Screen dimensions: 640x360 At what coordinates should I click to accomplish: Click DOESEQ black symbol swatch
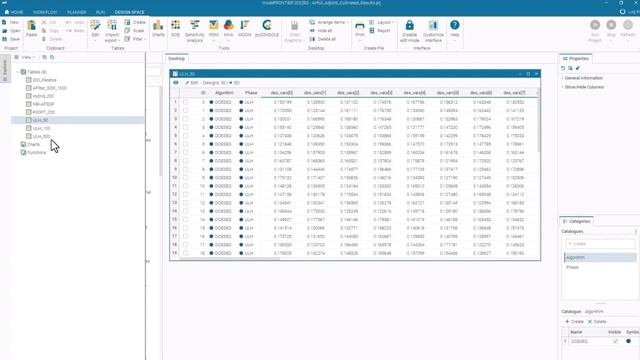click(x=628, y=341)
